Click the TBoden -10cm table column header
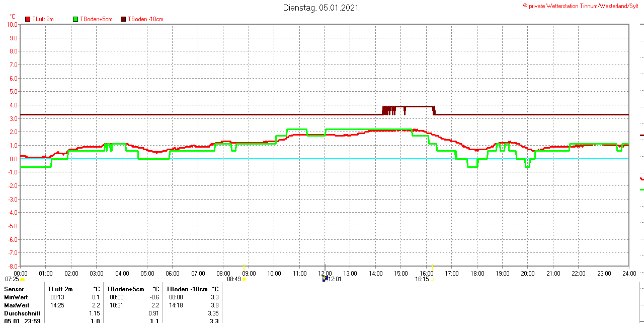 click(187, 289)
